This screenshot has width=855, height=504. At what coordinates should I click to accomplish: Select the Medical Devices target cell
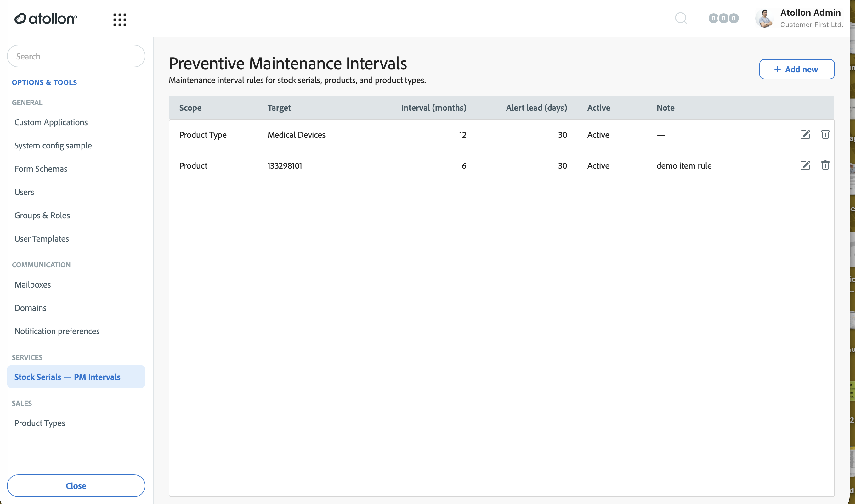[x=296, y=135]
